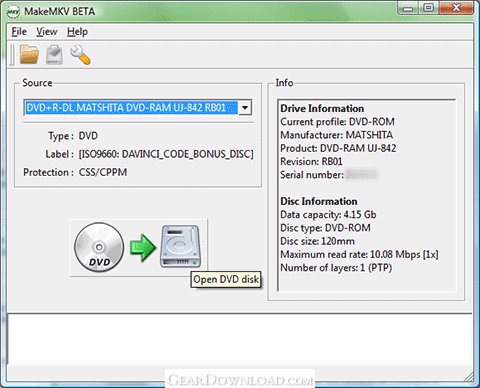480x388 pixels.
Task: Click the CSS/CPPM protection value
Action: (x=103, y=172)
